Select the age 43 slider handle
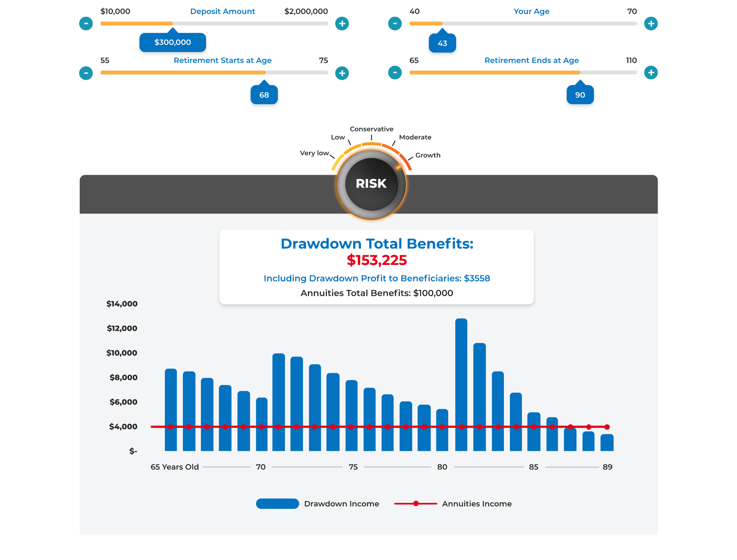 point(442,43)
